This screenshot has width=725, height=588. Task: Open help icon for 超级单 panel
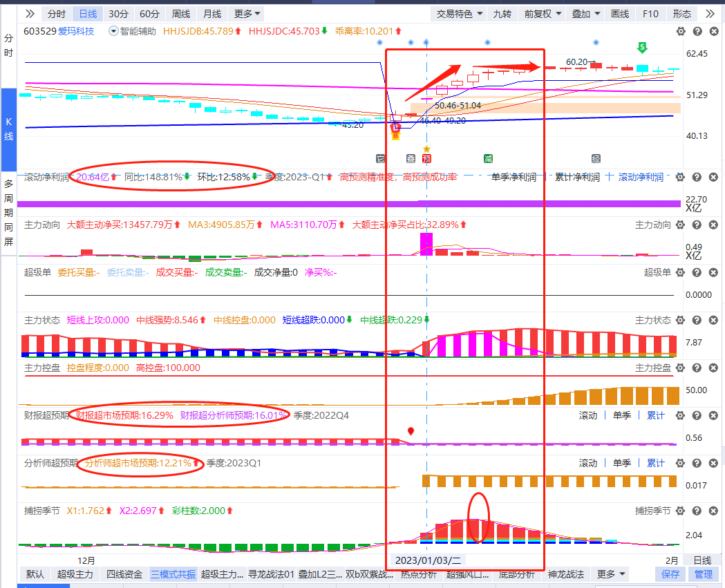pos(697,272)
